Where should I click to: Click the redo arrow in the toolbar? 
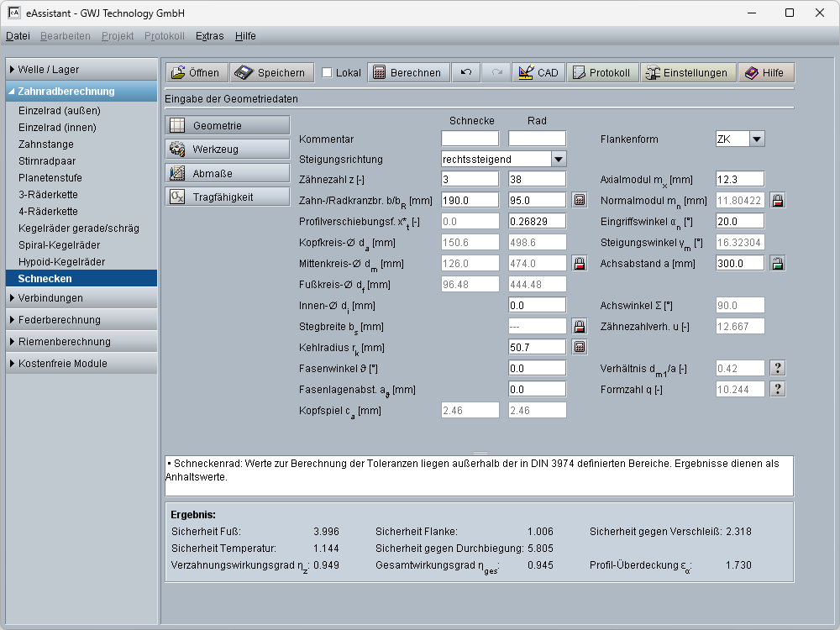pyautogui.click(x=496, y=73)
